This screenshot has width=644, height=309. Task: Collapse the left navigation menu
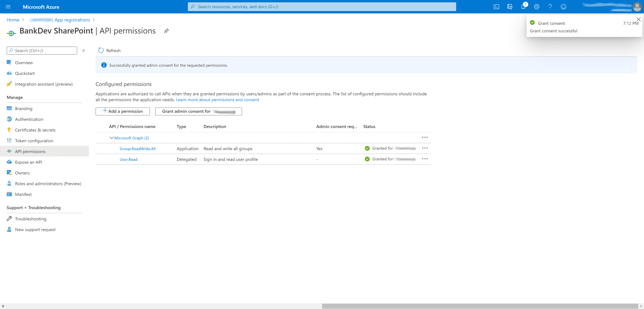pyautogui.click(x=84, y=51)
